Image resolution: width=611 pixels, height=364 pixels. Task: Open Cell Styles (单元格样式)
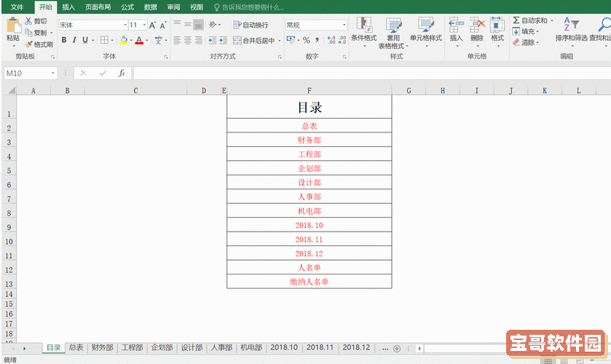426,32
